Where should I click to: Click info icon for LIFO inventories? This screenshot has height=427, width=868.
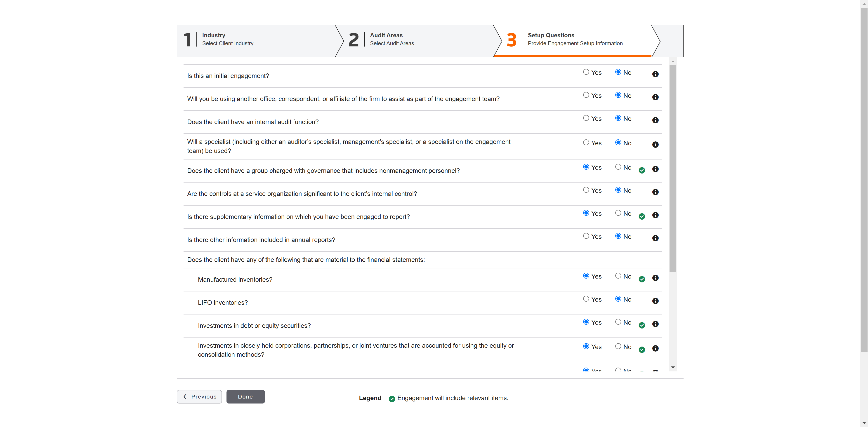pos(655,301)
